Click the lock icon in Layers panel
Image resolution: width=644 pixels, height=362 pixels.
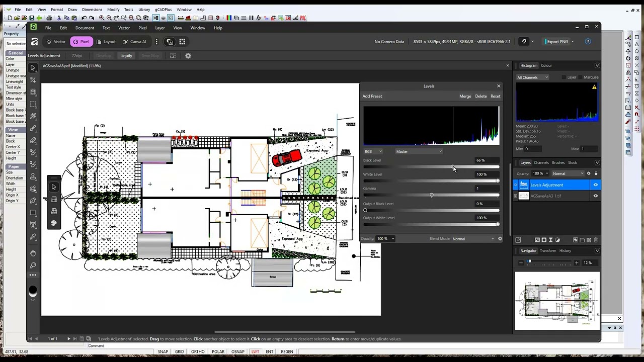[x=596, y=173]
